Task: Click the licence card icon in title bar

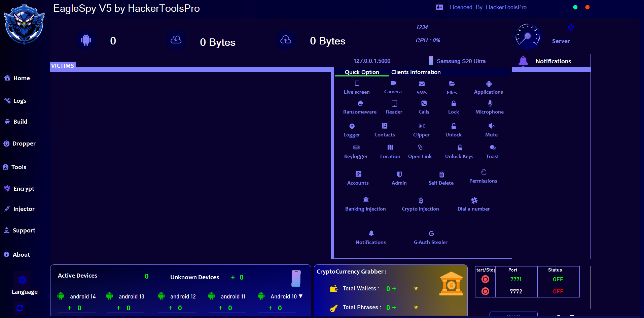Action: pos(439,7)
